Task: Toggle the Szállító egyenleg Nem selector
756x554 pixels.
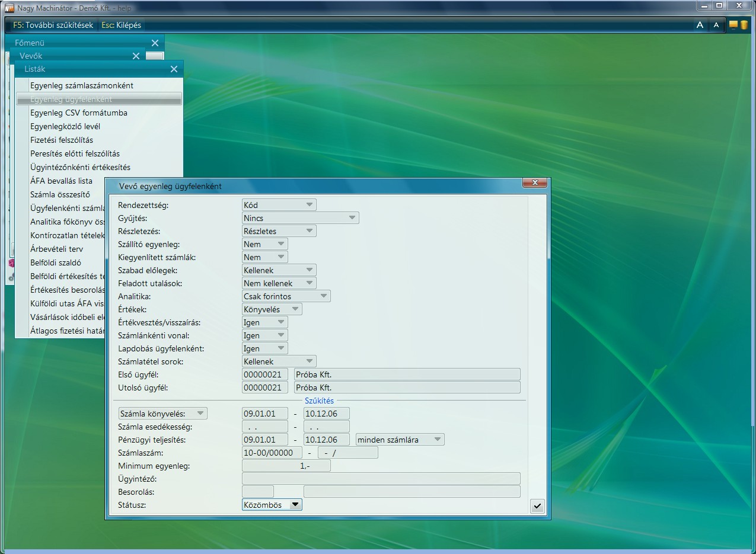Action: 264,244
